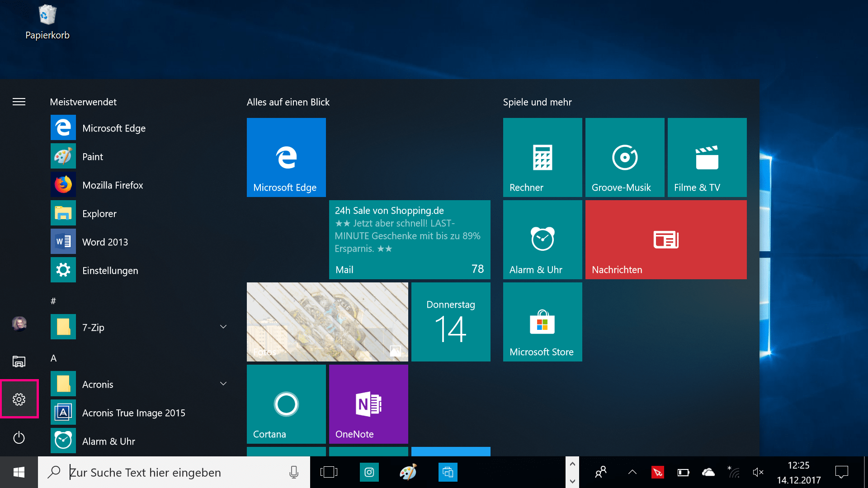Select Word 2013 in app list
The height and width of the screenshot is (488, 868).
[105, 242]
